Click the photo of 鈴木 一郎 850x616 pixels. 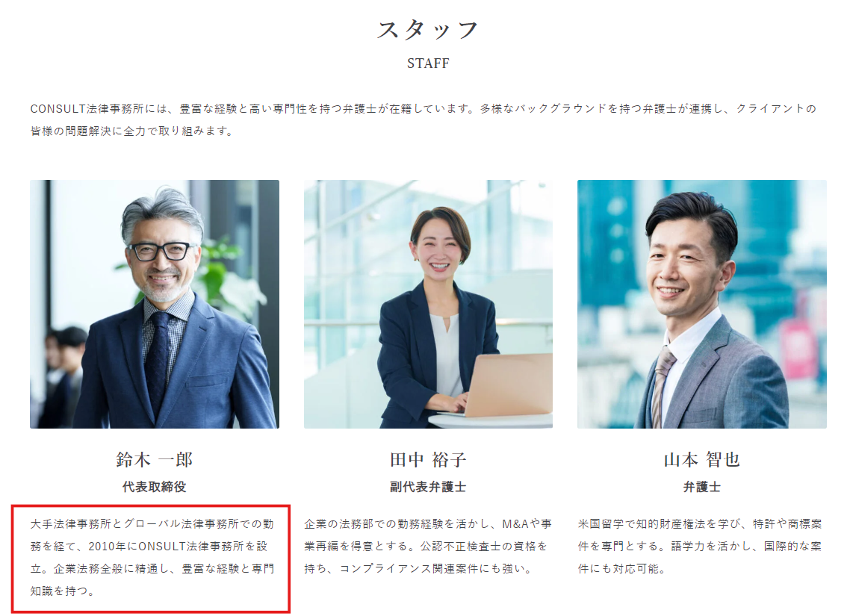155,304
